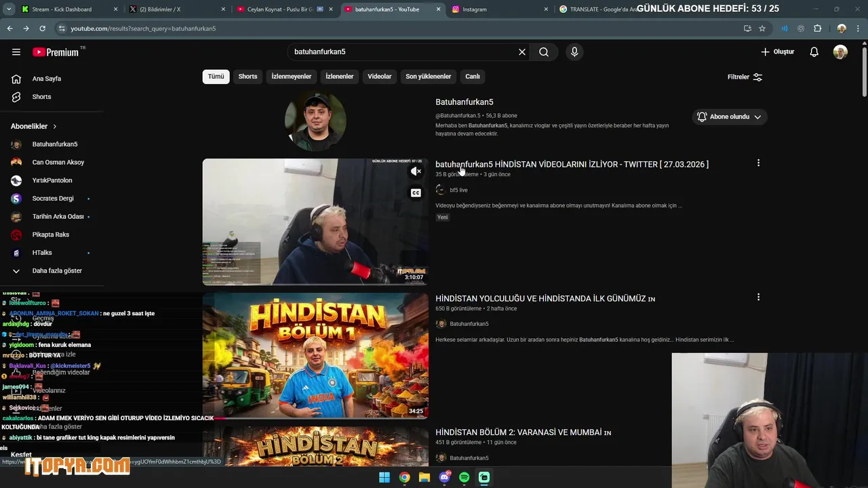
Task: Open the bf5 live channel link
Action: point(458,190)
